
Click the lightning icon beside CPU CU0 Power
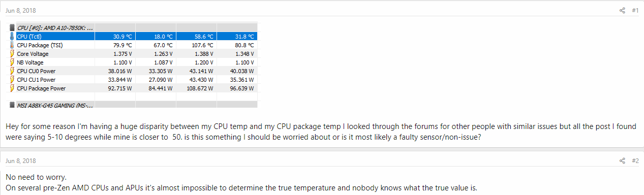[13, 71]
